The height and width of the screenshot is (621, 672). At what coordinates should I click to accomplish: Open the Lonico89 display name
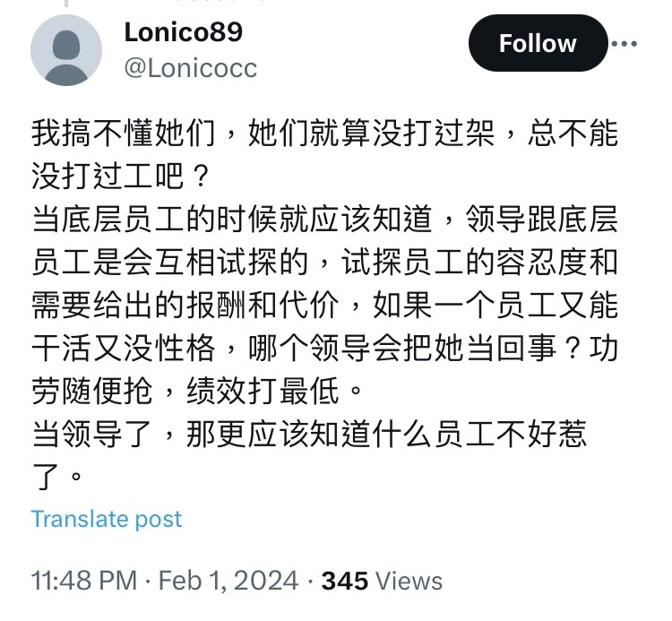tap(184, 32)
